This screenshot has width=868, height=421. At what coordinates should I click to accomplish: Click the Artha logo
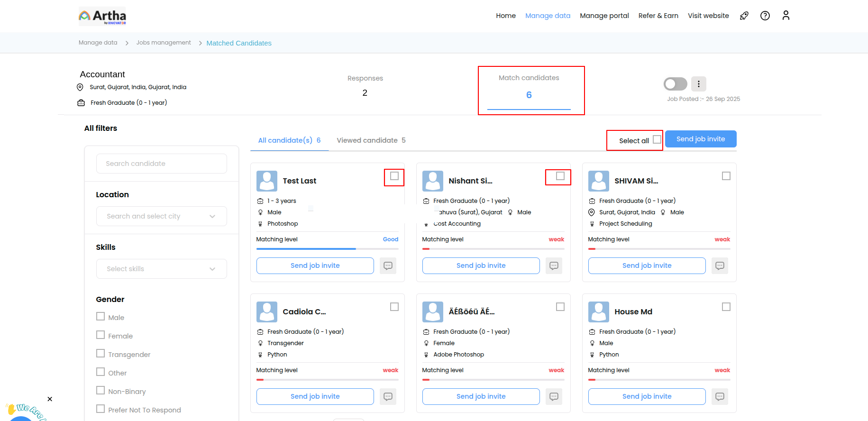point(102,16)
